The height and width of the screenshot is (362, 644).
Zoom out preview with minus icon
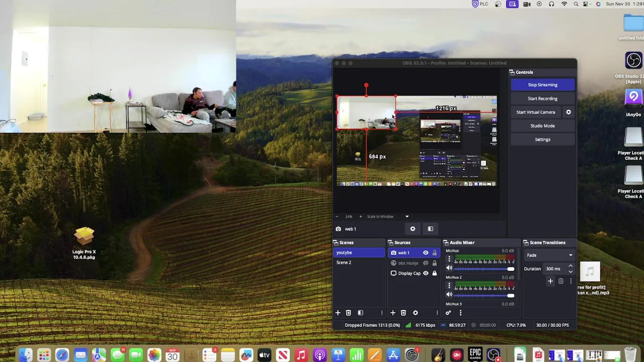pyautogui.click(x=337, y=217)
